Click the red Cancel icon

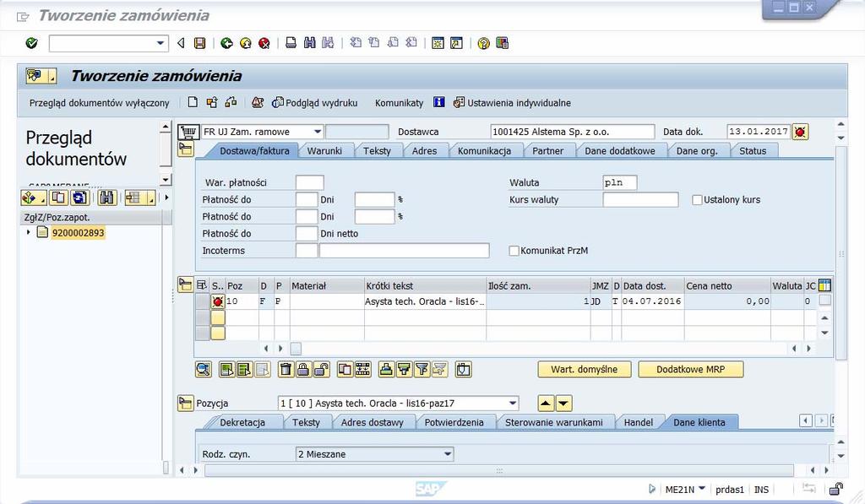[264, 43]
